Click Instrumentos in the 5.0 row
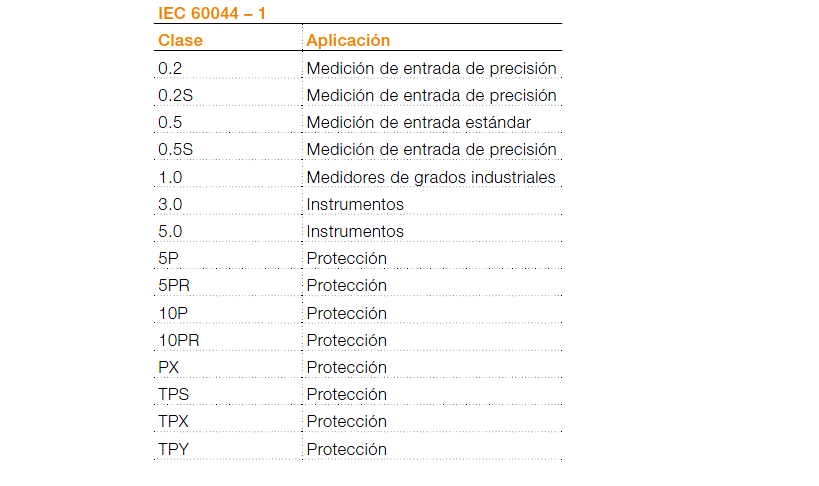Screen dimensions: 819x486 point(355,231)
